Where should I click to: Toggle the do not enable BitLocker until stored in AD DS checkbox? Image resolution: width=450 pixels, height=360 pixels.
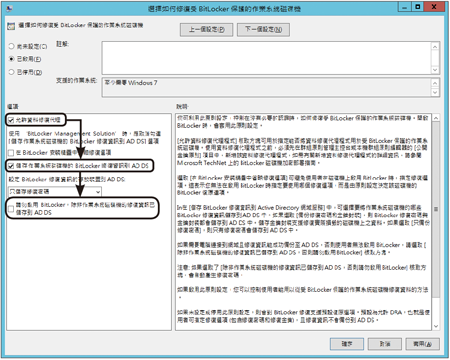pyautogui.click(x=11, y=209)
